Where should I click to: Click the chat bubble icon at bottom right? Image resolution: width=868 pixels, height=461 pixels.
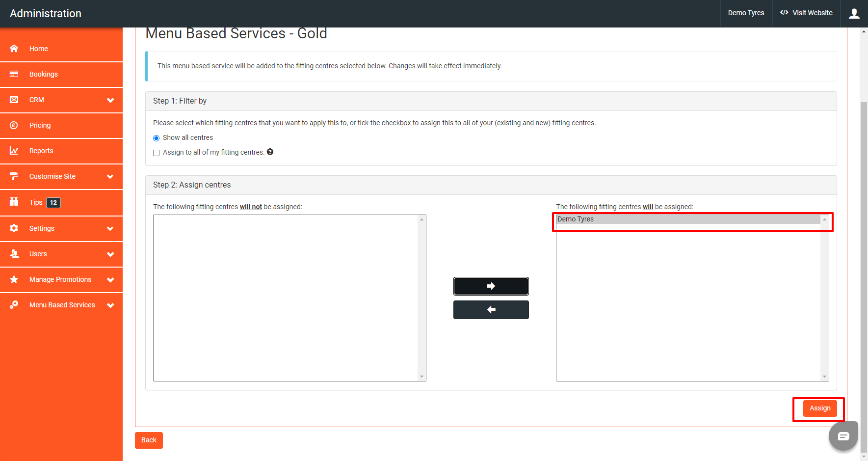click(843, 435)
